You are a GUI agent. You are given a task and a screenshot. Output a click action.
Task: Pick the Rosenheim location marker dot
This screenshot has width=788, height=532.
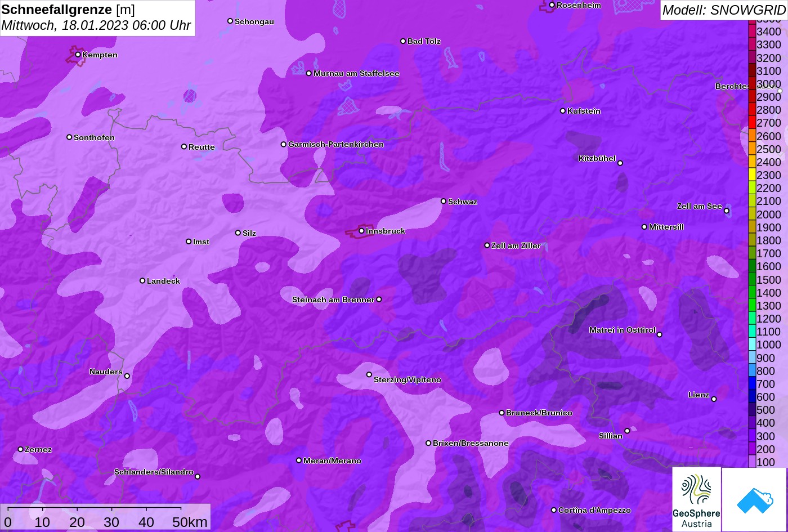(552, 5)
